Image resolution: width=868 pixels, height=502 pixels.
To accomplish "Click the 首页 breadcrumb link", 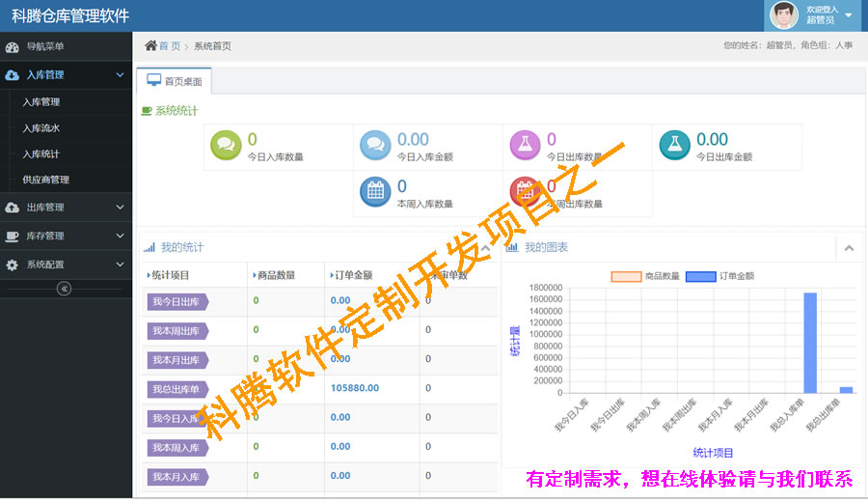I will coord(170,46).
